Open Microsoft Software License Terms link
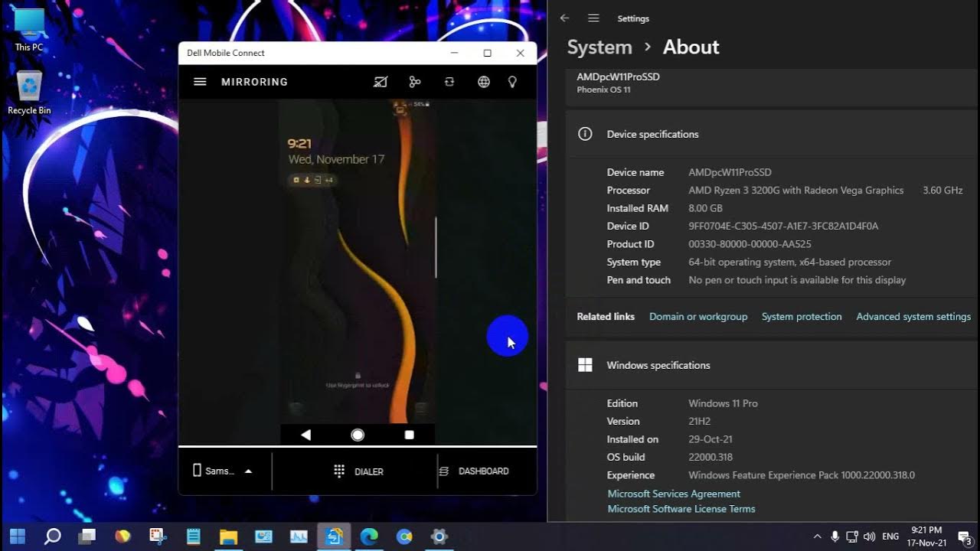This screenshot has width=980, height=551. pos(681,509)
